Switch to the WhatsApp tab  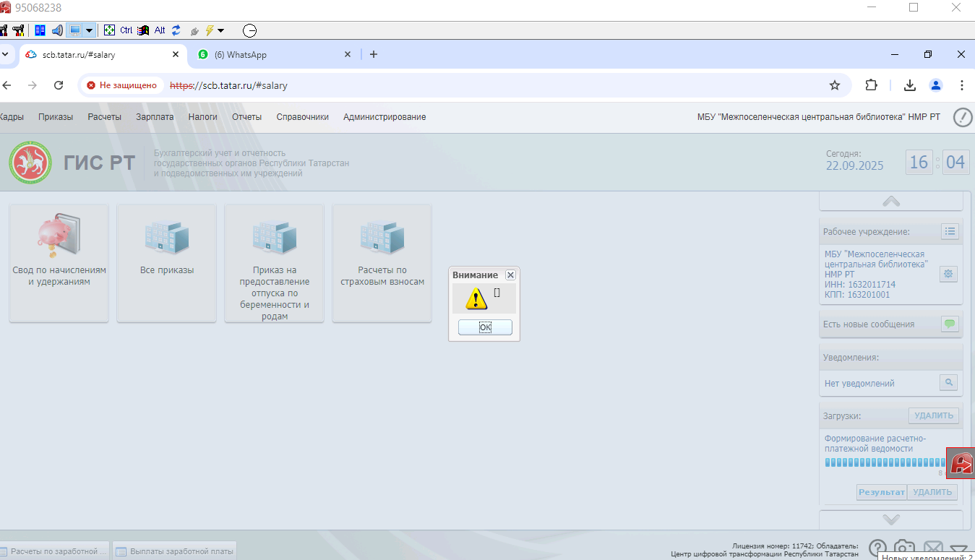pos(275,55)
